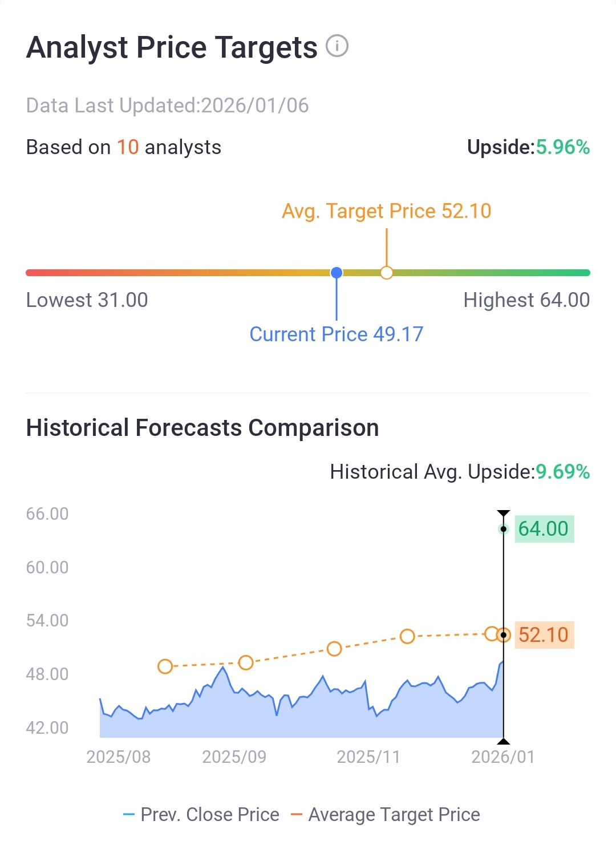616x849 pixels.
Task: Select the second orange target point on the chart
Action: 246,662
